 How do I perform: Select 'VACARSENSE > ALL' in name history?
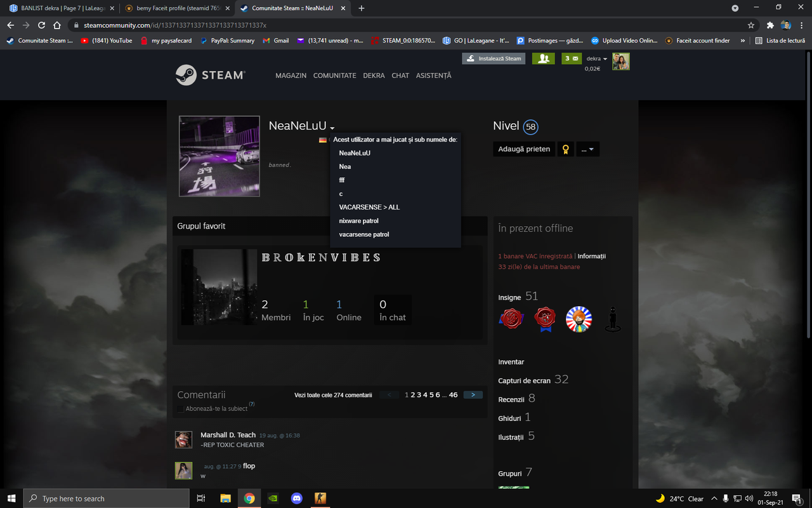point(369,207)
